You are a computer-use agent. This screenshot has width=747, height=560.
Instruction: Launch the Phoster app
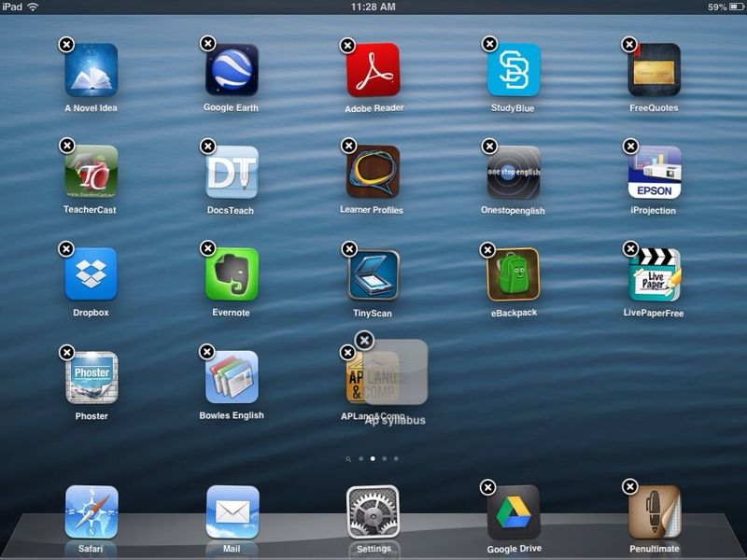point(92,377)
